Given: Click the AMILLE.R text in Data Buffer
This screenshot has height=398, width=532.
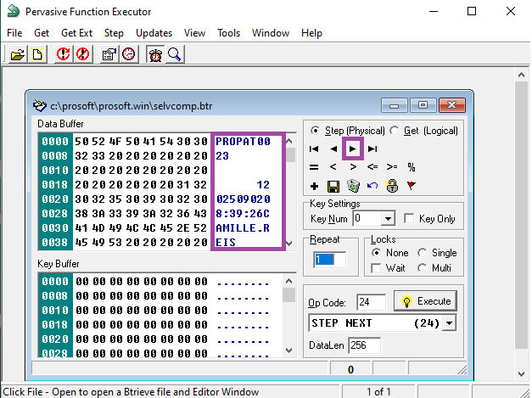Looking at the screenshot, I should click(243, 227).
